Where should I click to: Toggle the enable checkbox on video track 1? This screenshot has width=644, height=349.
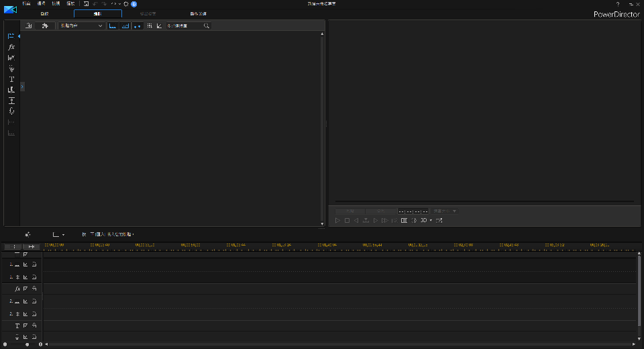(25, 264)
